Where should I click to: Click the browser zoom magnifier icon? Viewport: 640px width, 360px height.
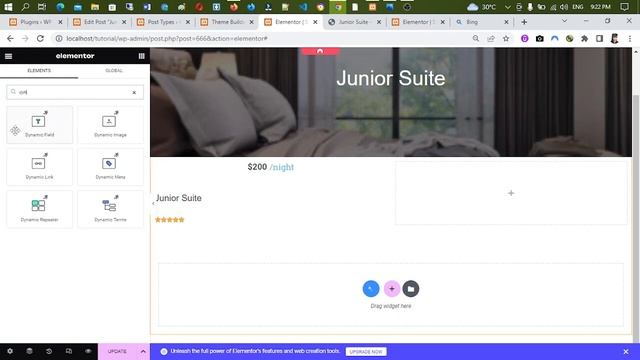coord(476,38)
